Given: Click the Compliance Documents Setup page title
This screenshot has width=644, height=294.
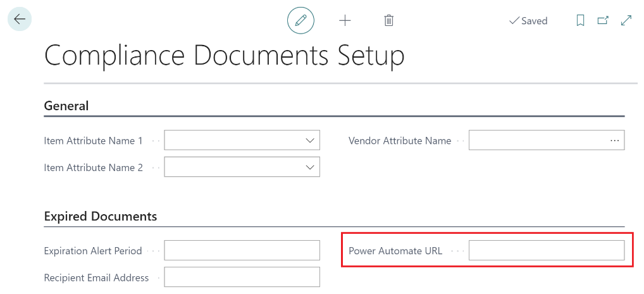Looking at the screenshot, I should click(x=224, y=56).
